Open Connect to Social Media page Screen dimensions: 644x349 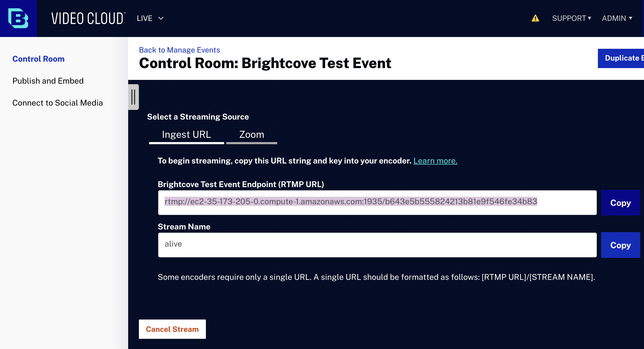tap(58, 103)
